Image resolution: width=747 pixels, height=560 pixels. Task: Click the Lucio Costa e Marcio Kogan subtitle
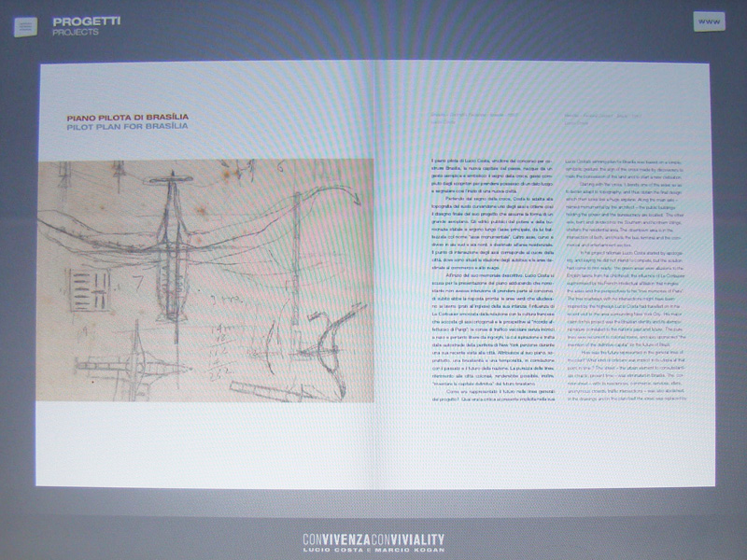point(373,548)
